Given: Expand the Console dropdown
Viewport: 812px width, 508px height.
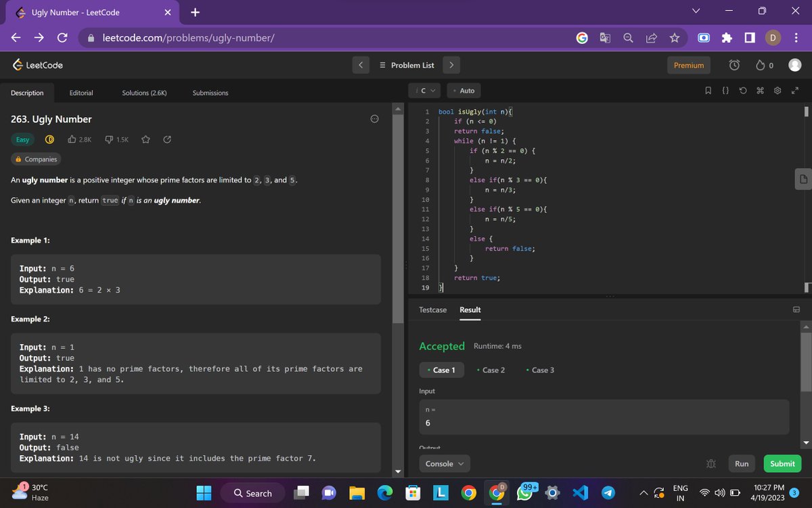Looking at the screenshot, I should click(x=444, y=464).
